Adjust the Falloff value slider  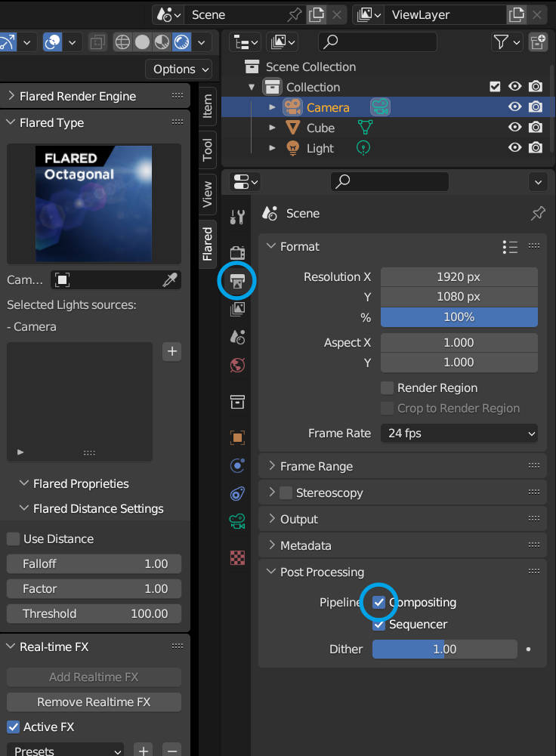coord(94,563)
